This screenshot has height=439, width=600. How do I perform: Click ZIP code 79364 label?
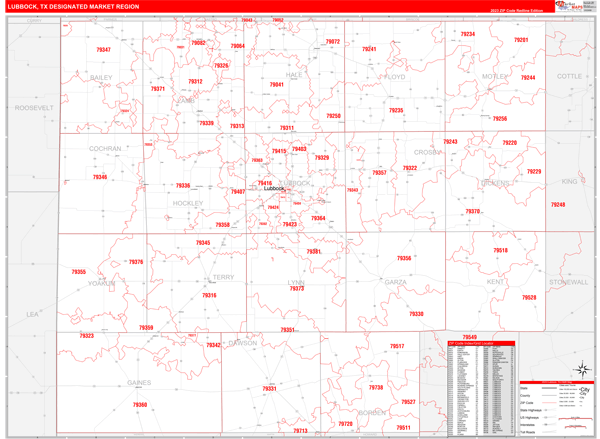point(318,218)
